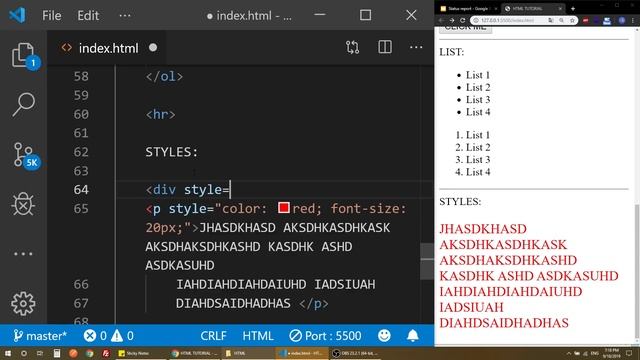This screenshot has width=640, height=360.
Task: Change the CRLF end-of-line sequence
Action: point(213,336)
